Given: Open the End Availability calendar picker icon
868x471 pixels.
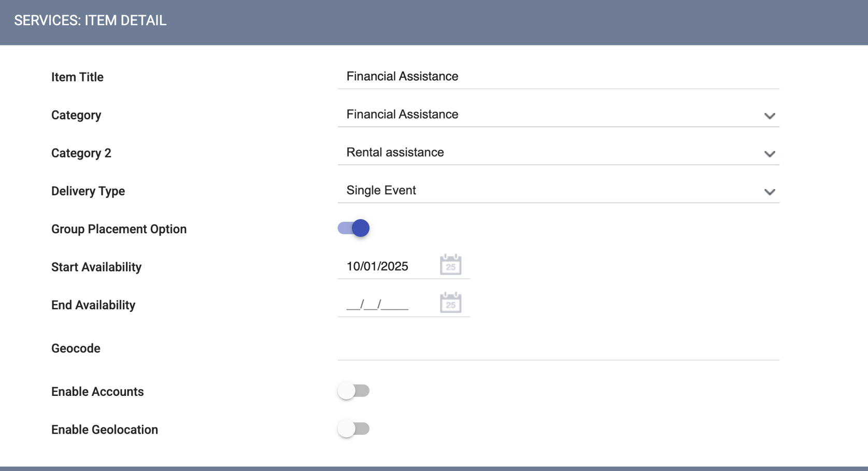Looking at the screenshot, I should coord(450,303).
